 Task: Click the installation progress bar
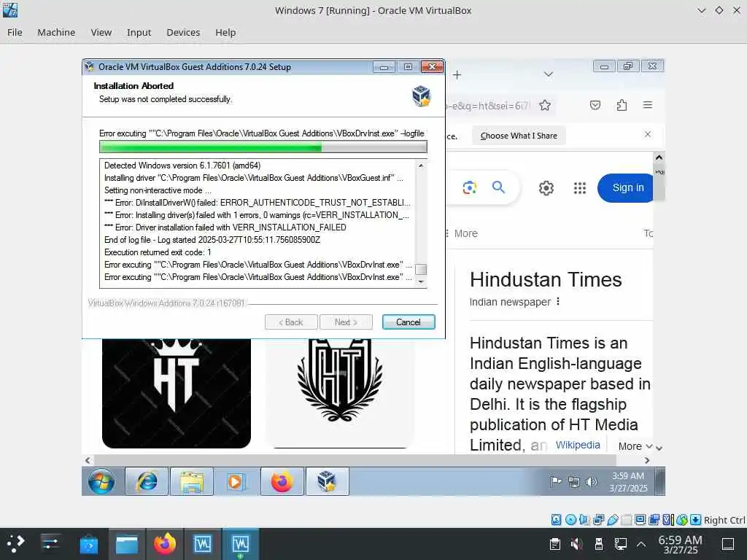point(263,147)
